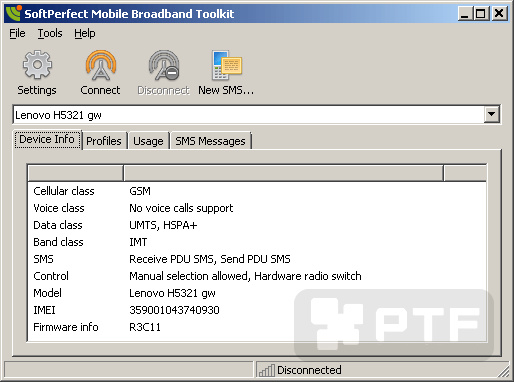Select the Data class row label
Viewport: 514px width, 382px height.
58,225
